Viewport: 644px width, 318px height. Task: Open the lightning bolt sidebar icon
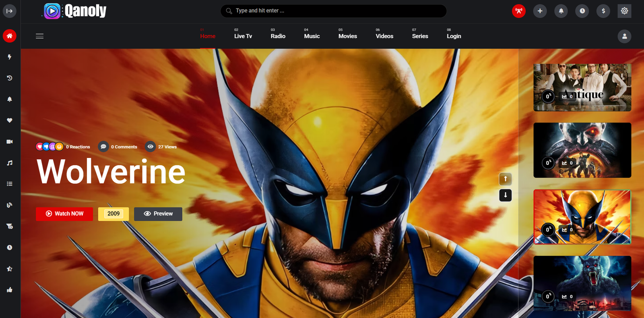pyautogui.click(x=10, y=57)
